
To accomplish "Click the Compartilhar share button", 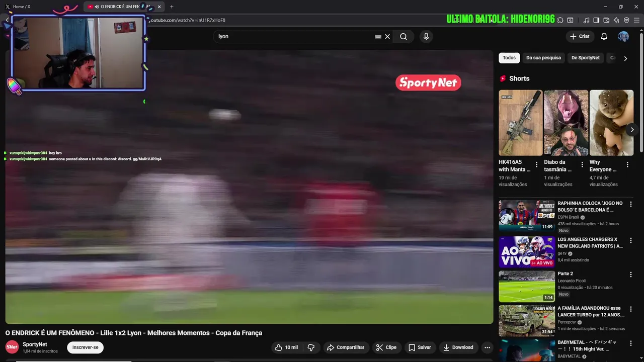I will click(x=345, y=347).
